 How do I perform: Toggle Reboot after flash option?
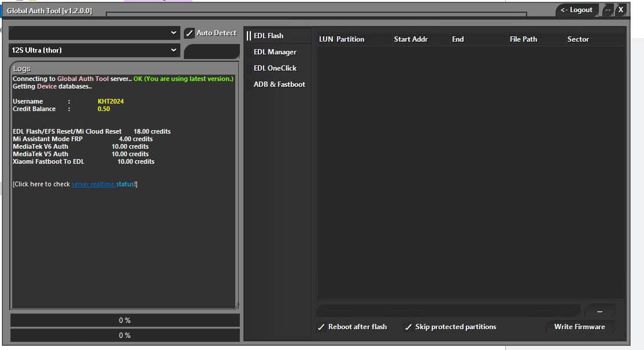(x=353, y=327)
